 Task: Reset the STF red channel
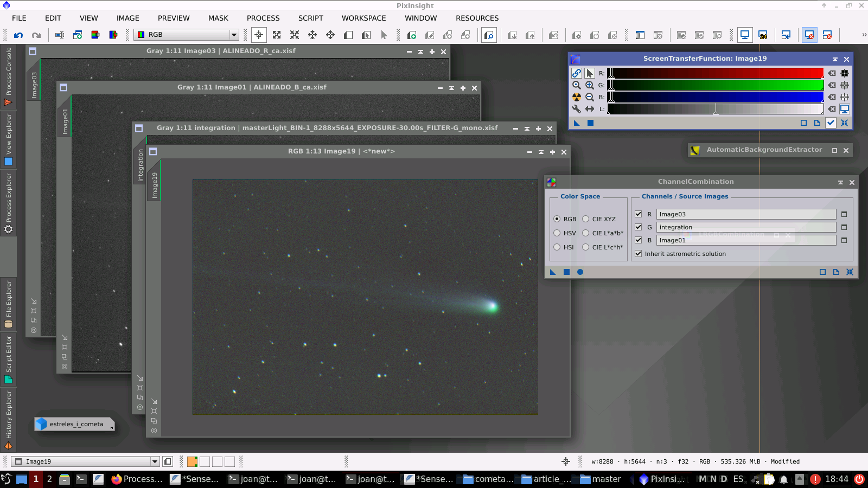[832, 73]
